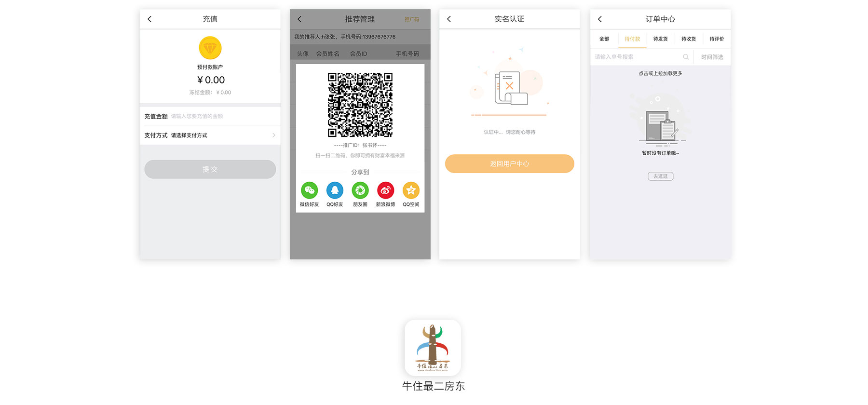Switch to 待评价 orders tab
Screen dimensions: 868x405
point(717,39)
